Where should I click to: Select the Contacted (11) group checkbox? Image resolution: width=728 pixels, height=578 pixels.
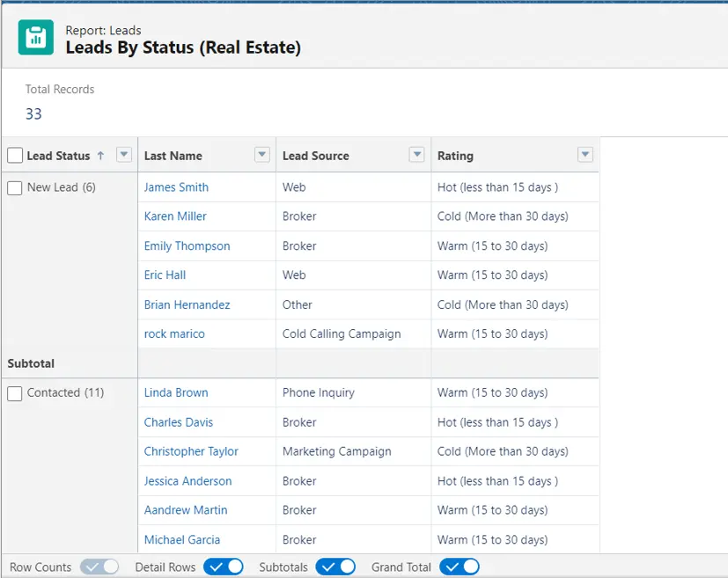[15, 393]
